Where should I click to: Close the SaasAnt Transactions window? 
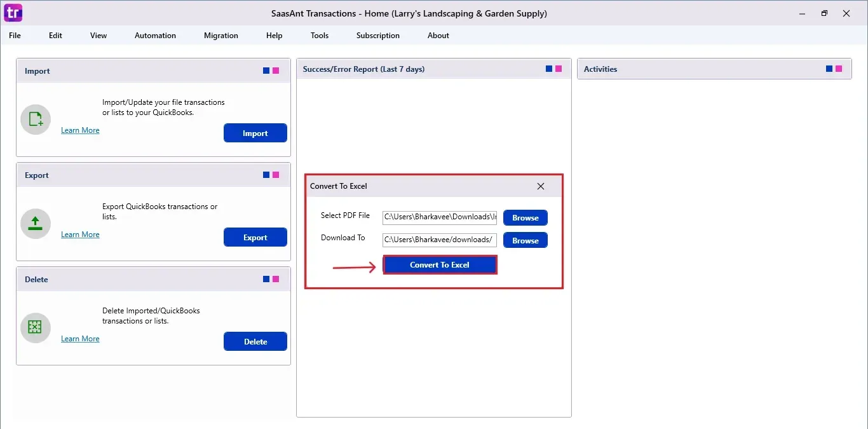(x=846, y=13)
